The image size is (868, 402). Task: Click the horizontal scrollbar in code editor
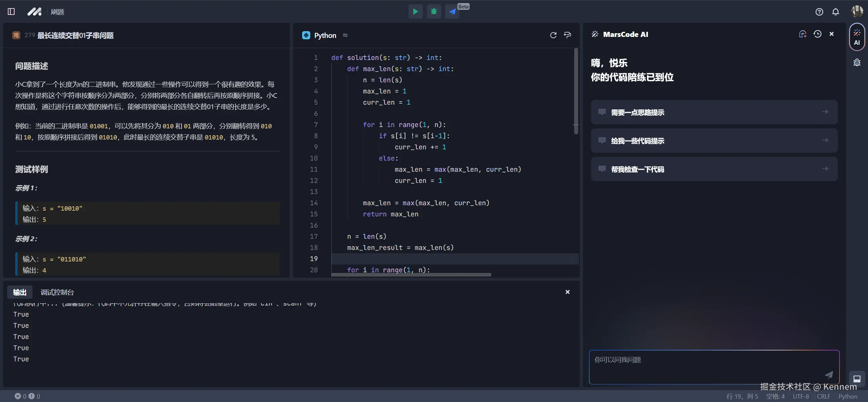click(x=411, y=275)
